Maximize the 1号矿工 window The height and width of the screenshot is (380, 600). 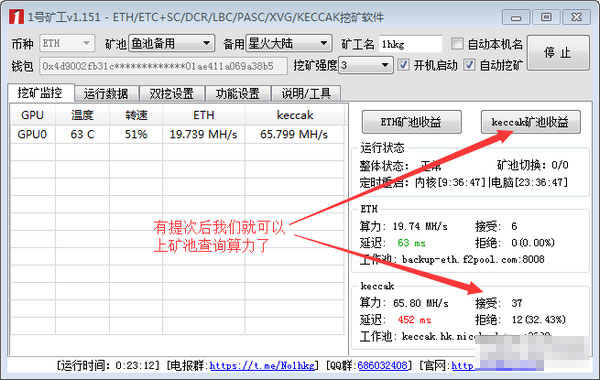pos(546,17)
